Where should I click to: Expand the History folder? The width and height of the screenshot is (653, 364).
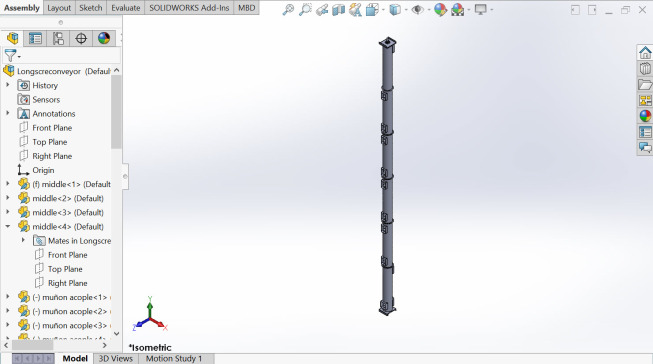(x=7, y=85)
